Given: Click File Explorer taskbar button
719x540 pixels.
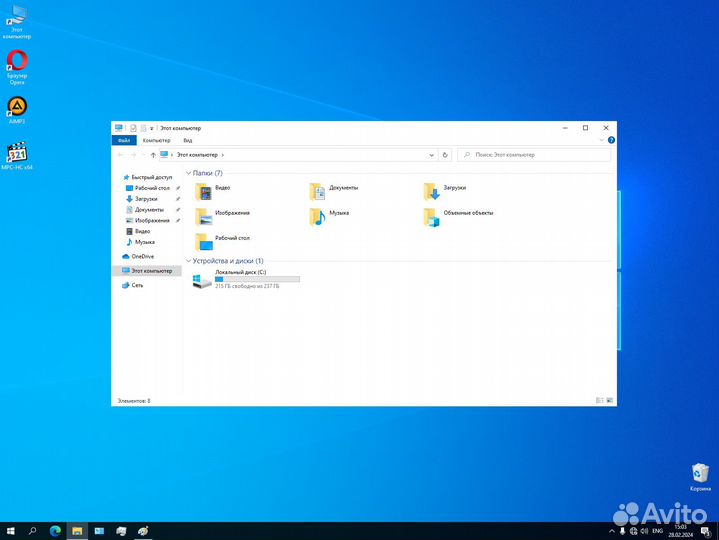Looking at the screenshot, I should 77,531.
